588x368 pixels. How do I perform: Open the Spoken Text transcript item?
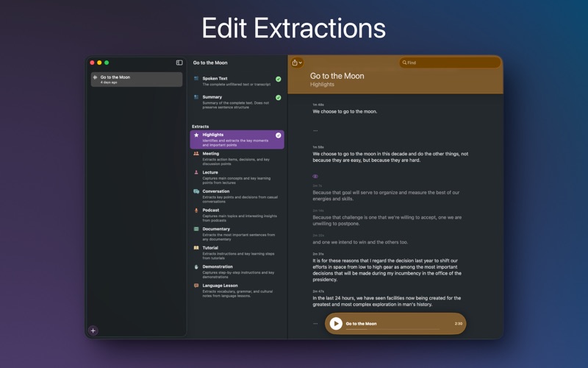coord(237,81)
